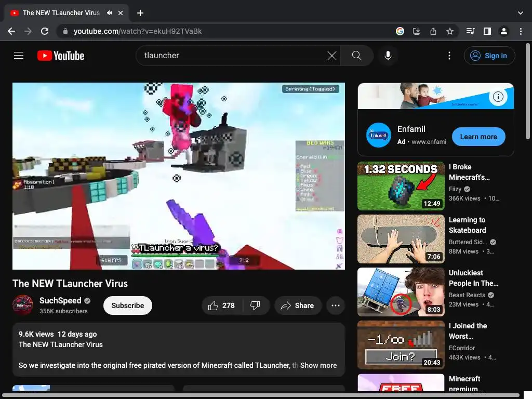This screenshot has height=399, width=532.
Task: Expand description with Show more
Action: [x=318, y=365]
